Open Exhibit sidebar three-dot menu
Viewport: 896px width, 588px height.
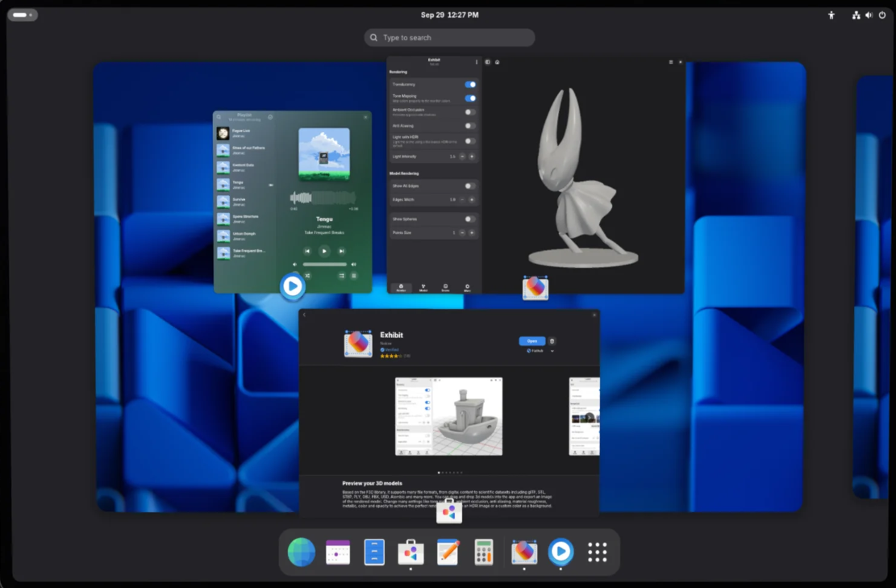(477, 62)
